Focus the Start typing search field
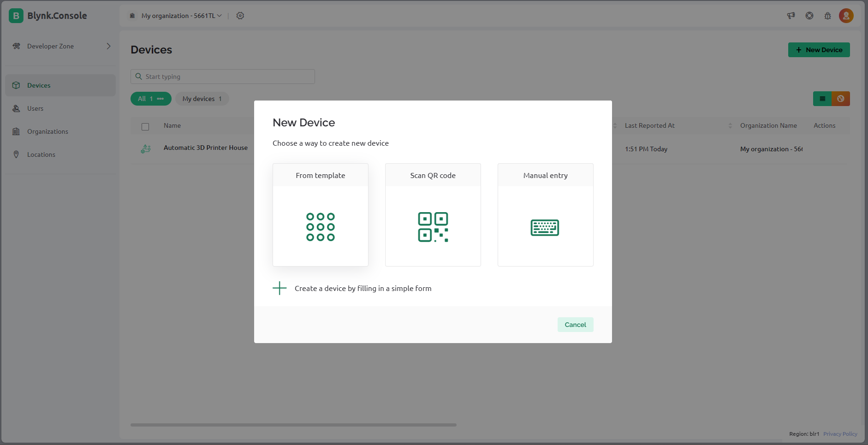 (x=223, y=77)
